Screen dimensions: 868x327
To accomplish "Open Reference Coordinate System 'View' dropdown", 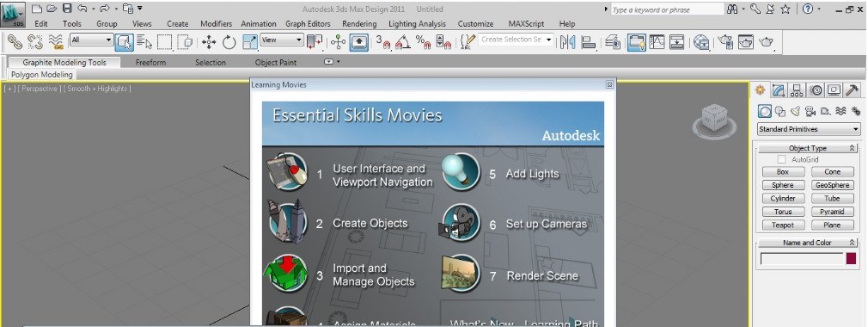I will click(x=282, y=40).
